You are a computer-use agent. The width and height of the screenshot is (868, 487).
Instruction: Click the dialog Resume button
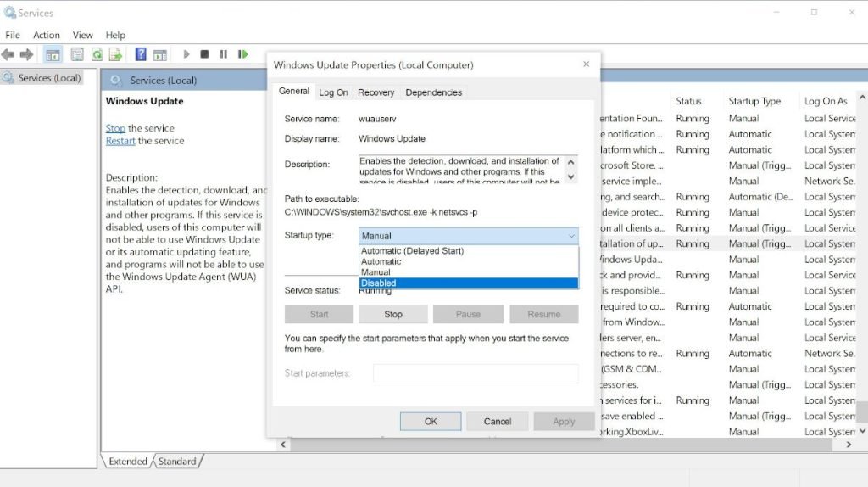[543, 314]
